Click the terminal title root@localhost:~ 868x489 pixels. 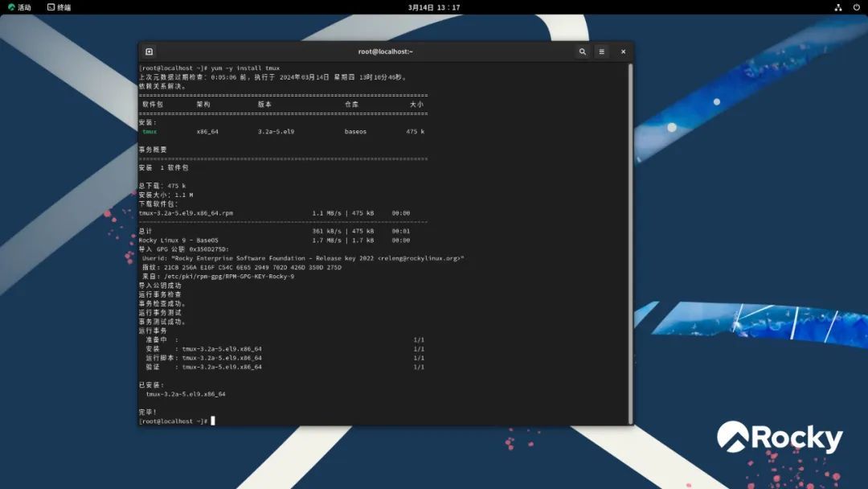(385, 51)
